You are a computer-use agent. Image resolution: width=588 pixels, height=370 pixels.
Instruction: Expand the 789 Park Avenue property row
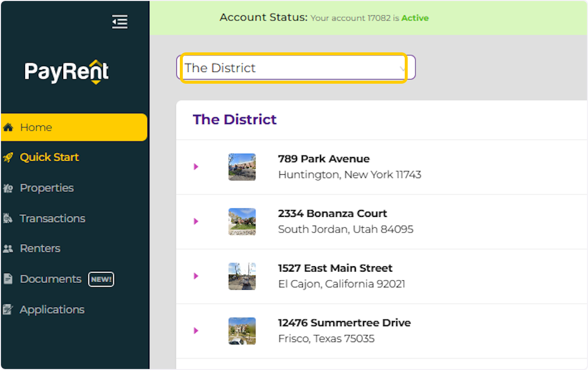tap(196, 167)
